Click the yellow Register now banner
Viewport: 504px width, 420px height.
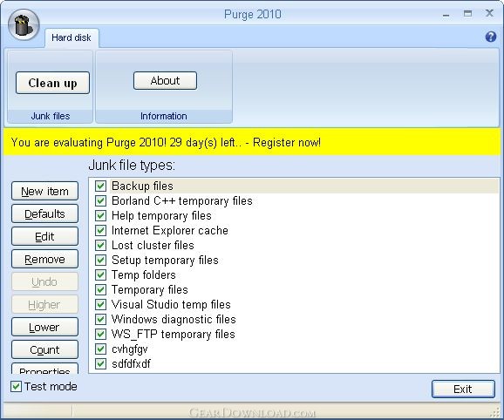(252, 142)
